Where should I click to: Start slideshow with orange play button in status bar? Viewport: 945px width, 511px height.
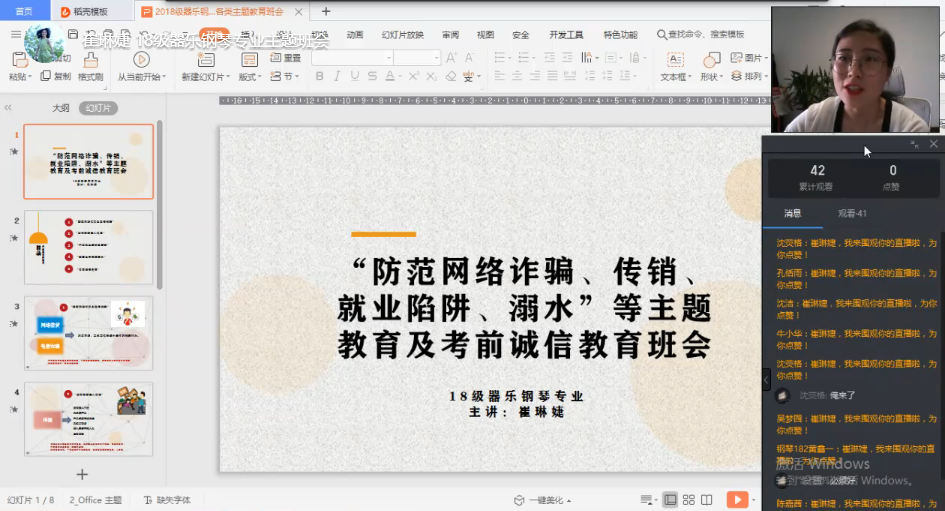coord(737,499)
